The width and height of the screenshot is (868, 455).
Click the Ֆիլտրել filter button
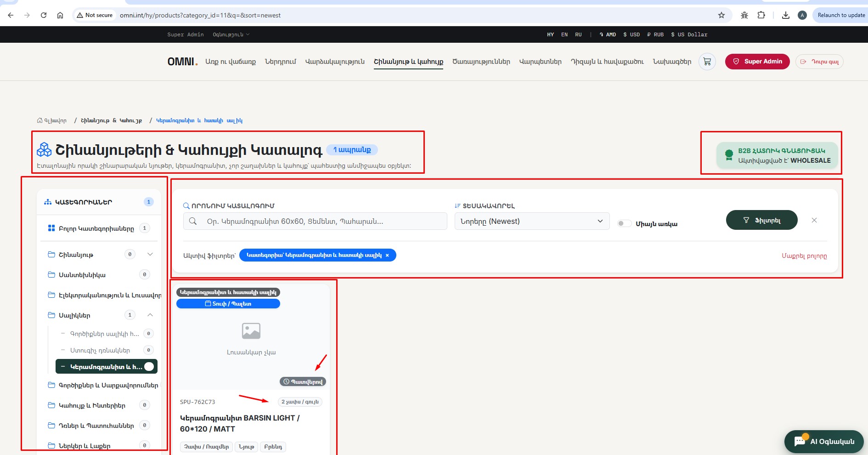click(x=761, y=220)
